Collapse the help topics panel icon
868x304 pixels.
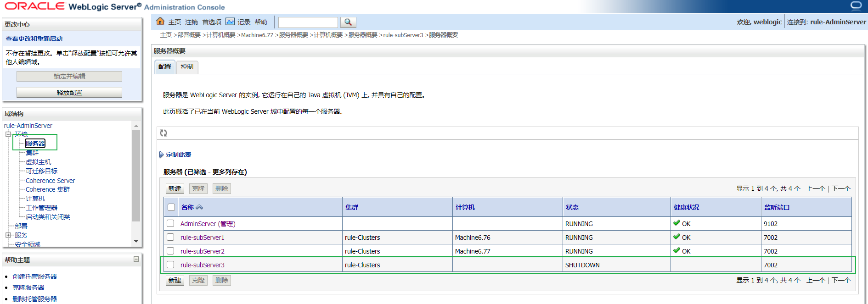pyautogui.click(x=136, y=259)
